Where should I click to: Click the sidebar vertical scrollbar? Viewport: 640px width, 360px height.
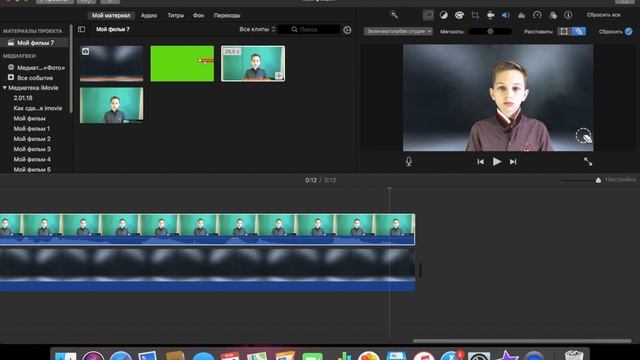(71, 69)
